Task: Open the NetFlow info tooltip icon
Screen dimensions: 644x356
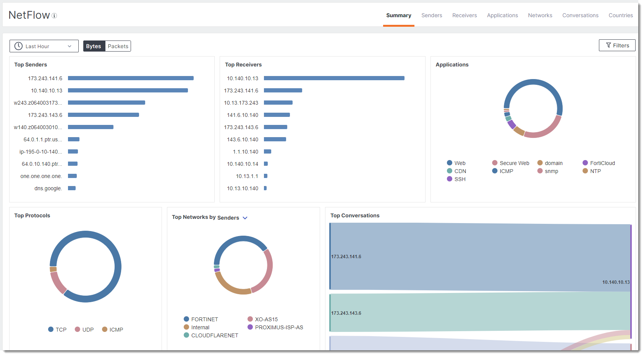Action: (x=55, y=16)
